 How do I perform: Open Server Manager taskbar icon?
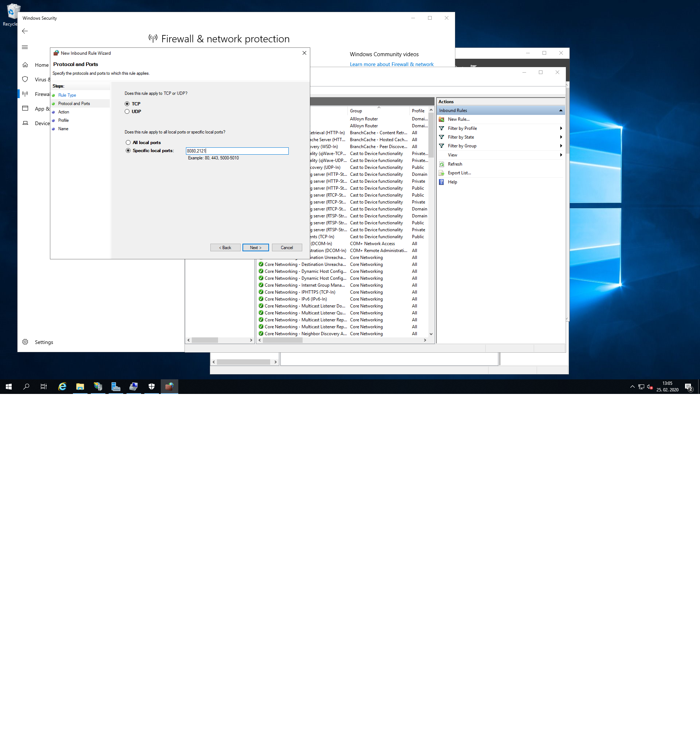116,387
